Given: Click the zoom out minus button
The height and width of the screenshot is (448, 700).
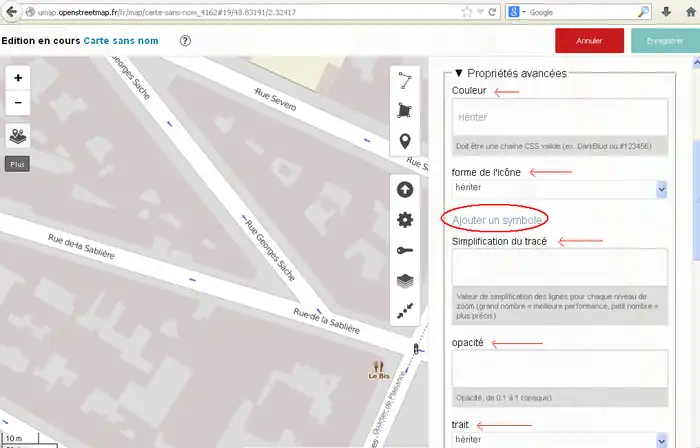Looking at the screenshot, I should tap(18, 102).
